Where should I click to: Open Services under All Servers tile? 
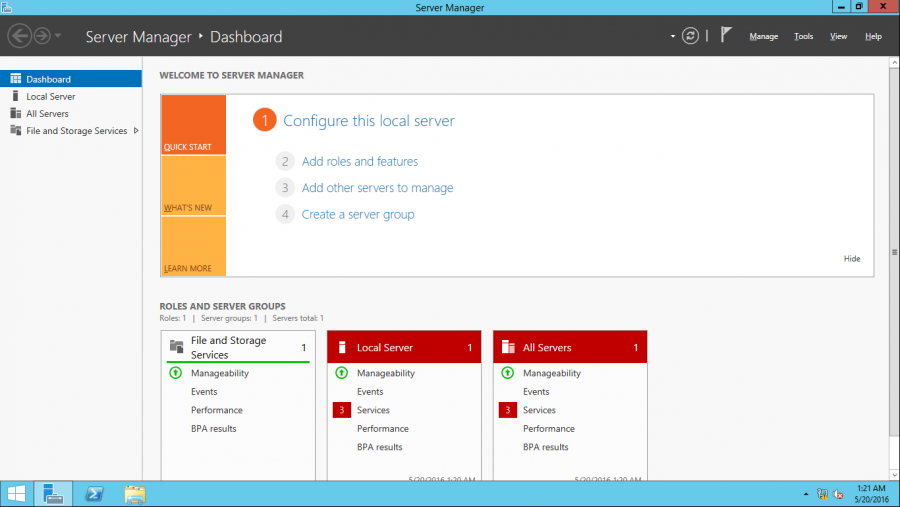[x=539, y=410]
